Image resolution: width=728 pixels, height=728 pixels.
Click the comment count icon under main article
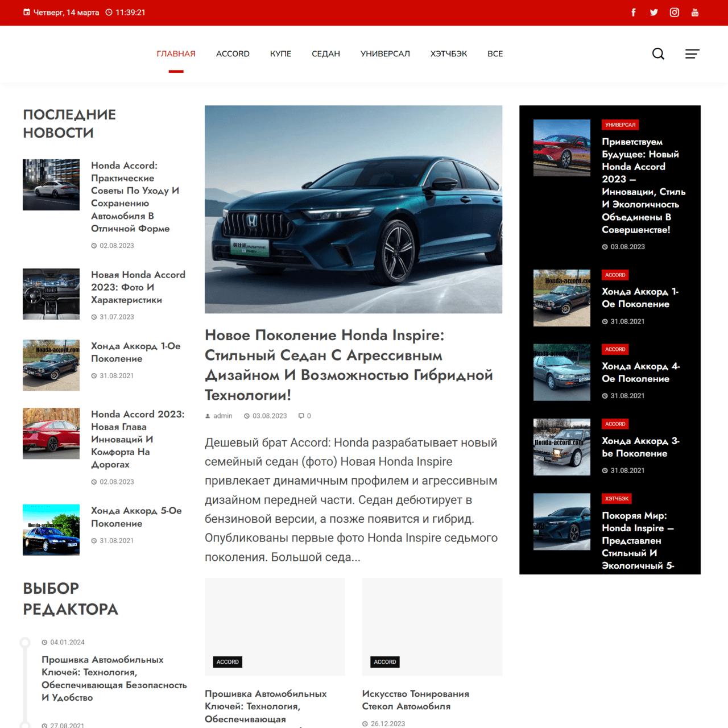click(x=301, y=416)
